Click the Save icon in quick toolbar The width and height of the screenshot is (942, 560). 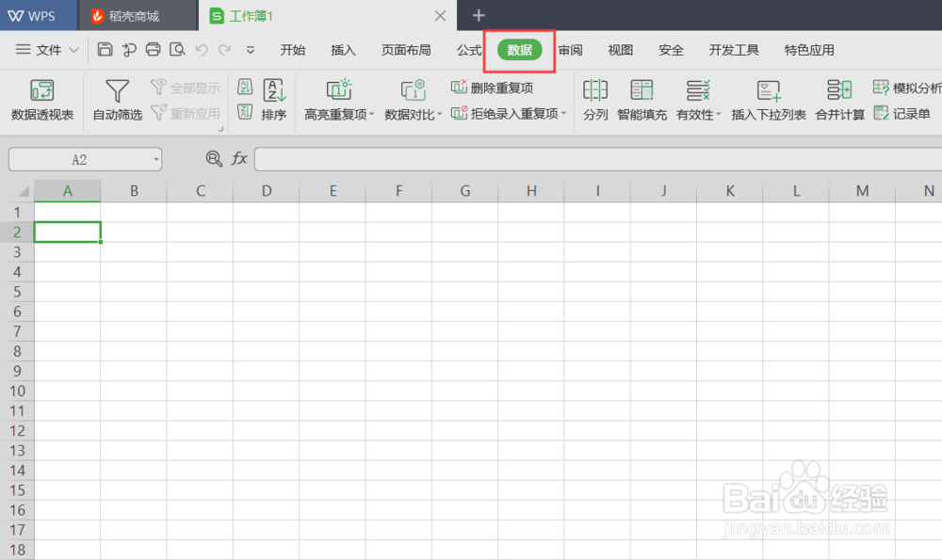pos(105,49)
